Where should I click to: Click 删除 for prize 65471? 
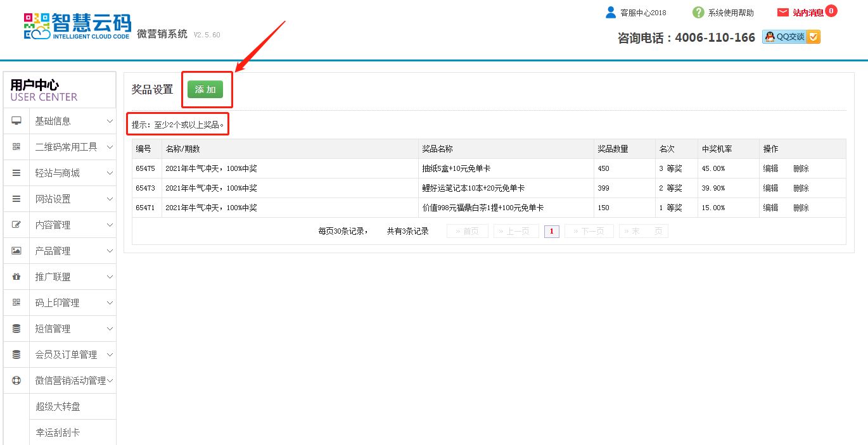click(x=801, y=208)
